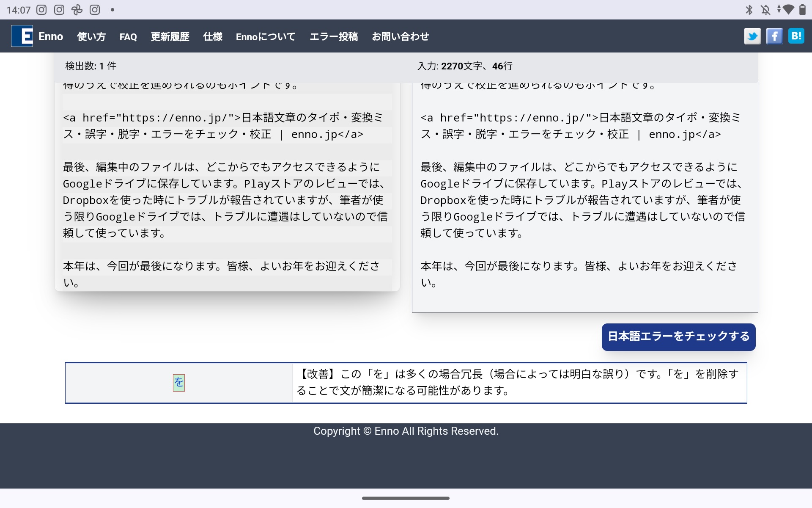Click the 入力: 2270文字、46行 status text
The height and width of the screenshot is (508, 812).
pos(465,66)
